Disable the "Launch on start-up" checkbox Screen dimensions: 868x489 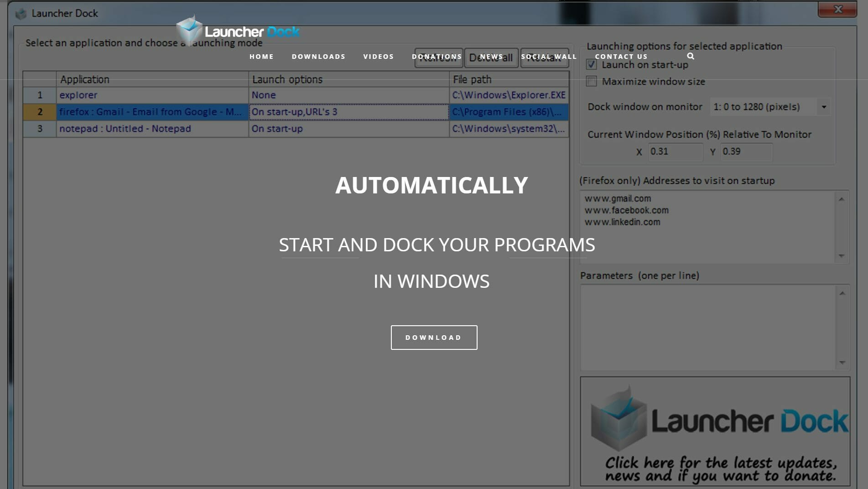tap(591, 64)
